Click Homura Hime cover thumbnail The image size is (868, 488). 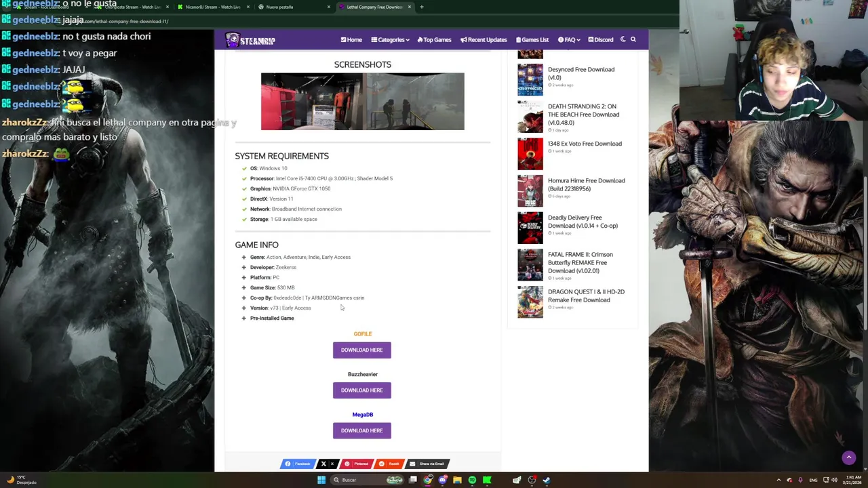pyautogui.click(x=530, y=191)
